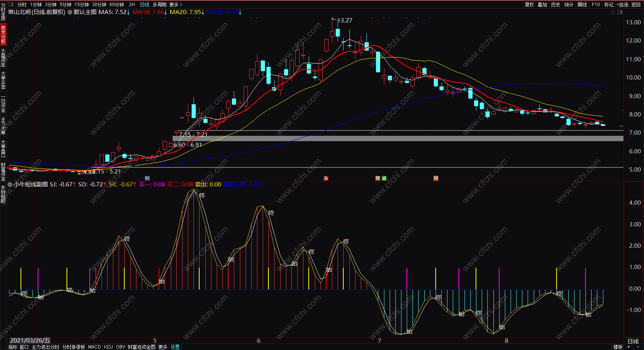Viewport: 644px width, 350px height.
Task: Open 大盘资金 sidebar tab
Action: (3, 58)
